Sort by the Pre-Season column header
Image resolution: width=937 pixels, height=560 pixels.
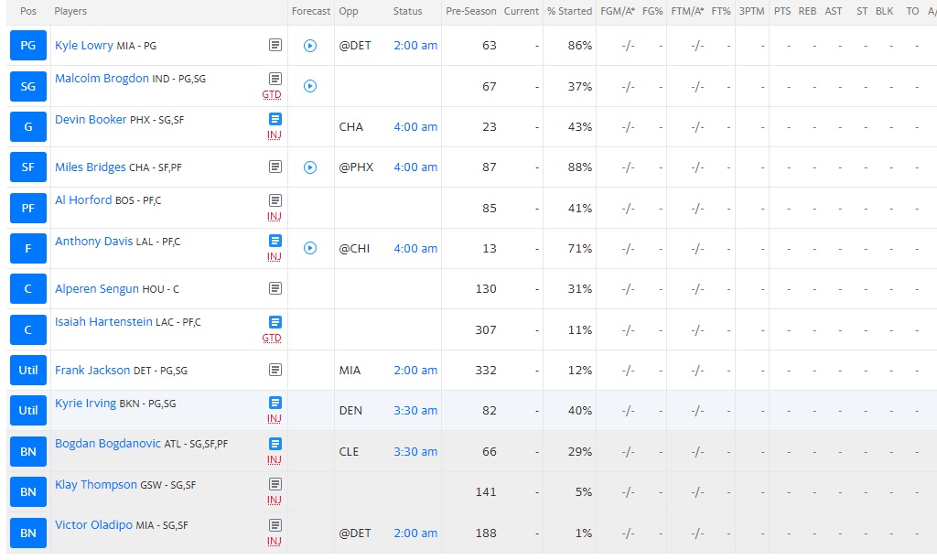pos(471,11)
